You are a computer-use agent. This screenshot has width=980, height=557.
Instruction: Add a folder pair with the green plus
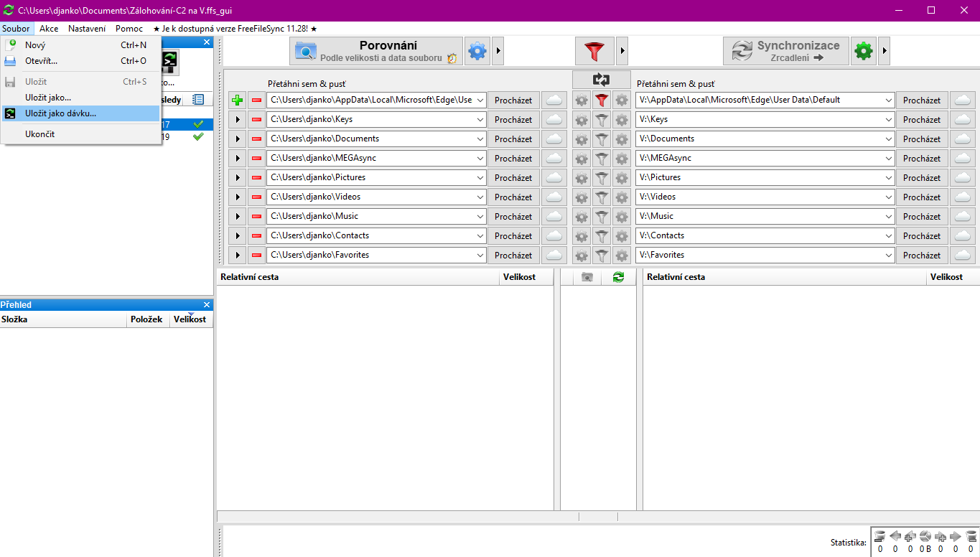point(237,100)
